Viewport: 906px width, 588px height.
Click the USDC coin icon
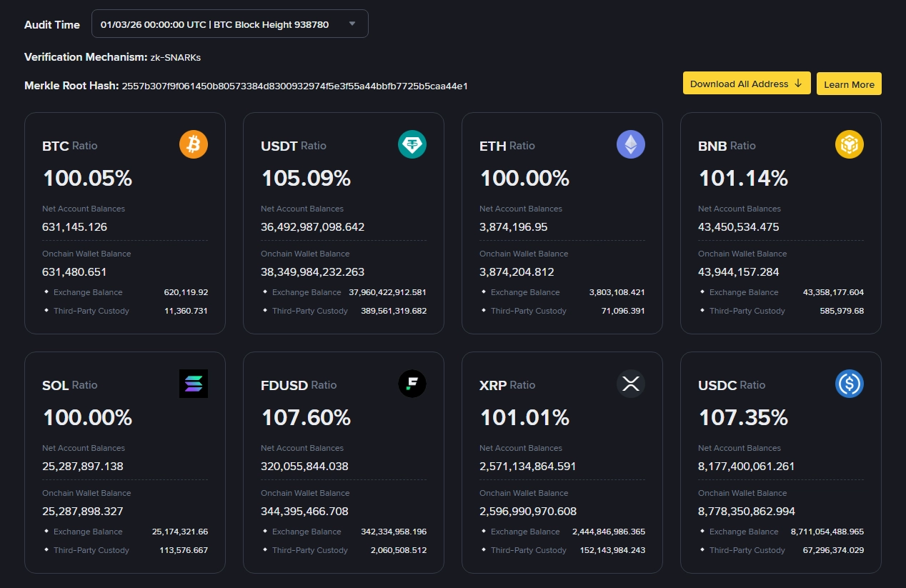tap(849, 384)
